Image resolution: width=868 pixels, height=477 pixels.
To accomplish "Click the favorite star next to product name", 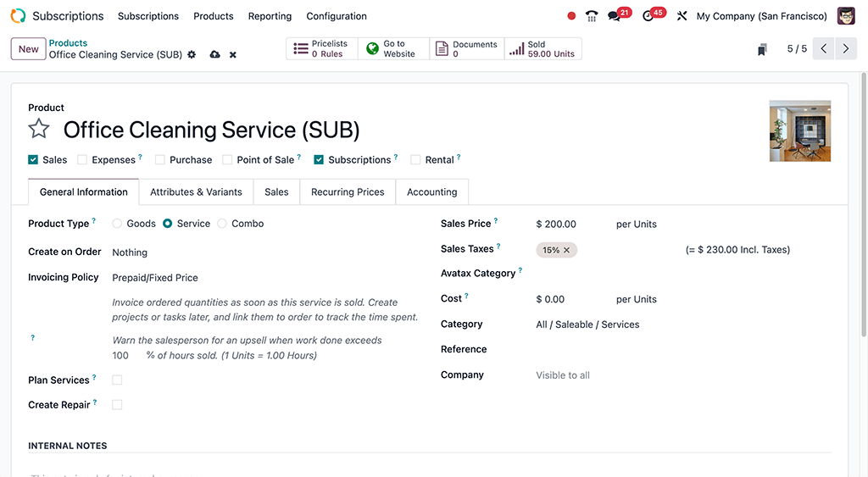I will [x=39, y=129].
